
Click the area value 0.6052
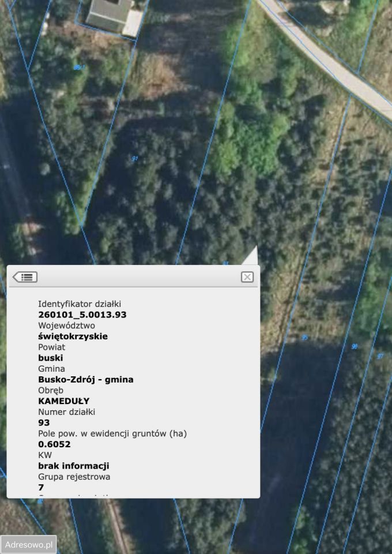click(x=54, y=444)
